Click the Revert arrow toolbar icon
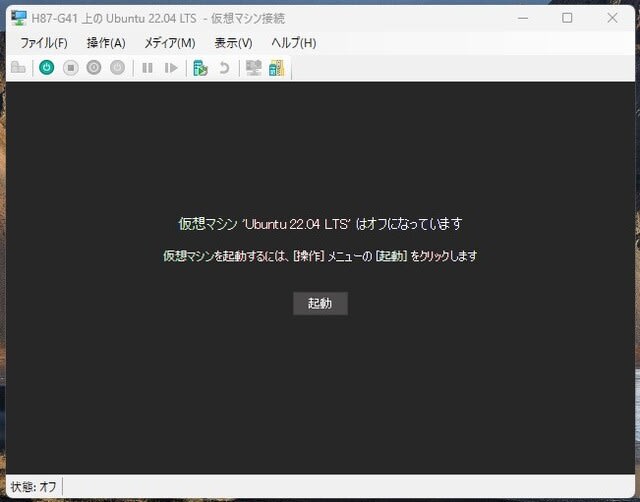This screenshot has height=502, width=640. [x=224, y=68]
